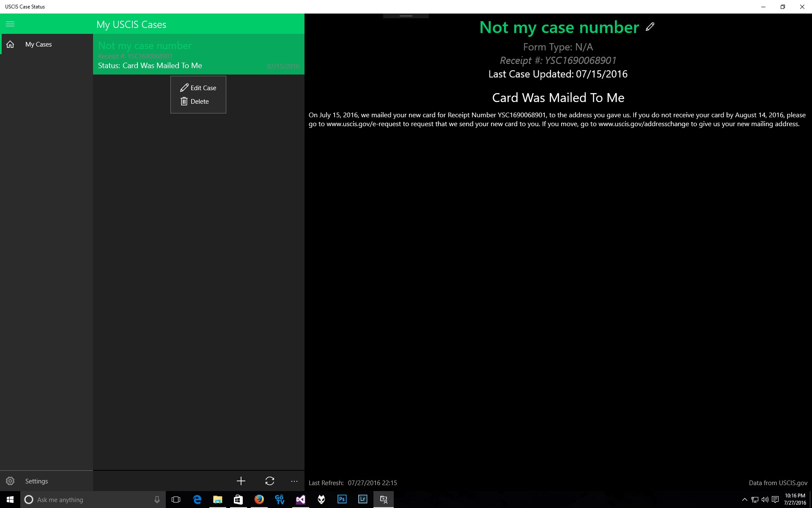The image size is (812, 508).
Task: Open the hamburger navigation menu
Action: click(10, 24)
